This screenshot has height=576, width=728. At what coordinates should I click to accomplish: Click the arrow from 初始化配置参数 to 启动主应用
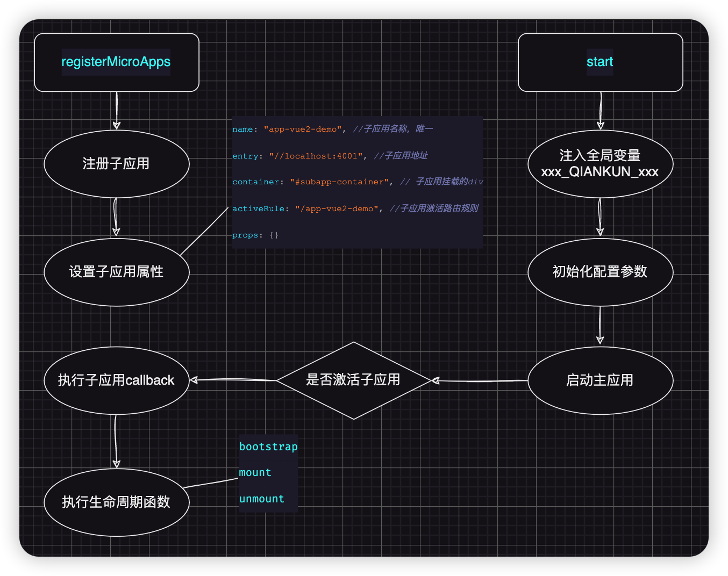[600, 325]
